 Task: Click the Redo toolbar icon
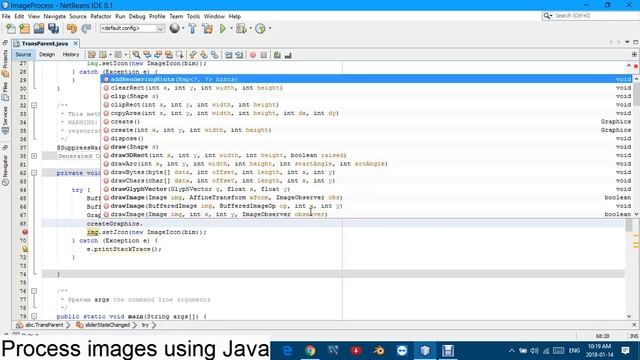(86, 29)
